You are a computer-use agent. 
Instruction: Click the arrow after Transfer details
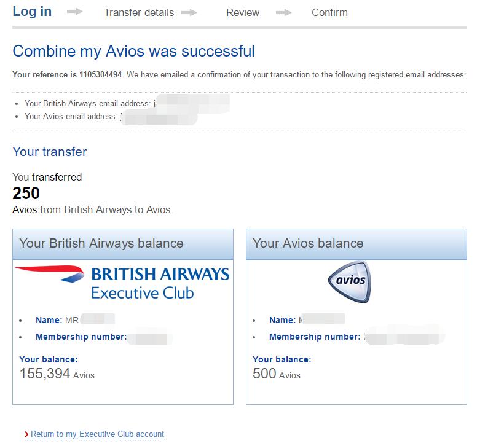tap(189, 12)
